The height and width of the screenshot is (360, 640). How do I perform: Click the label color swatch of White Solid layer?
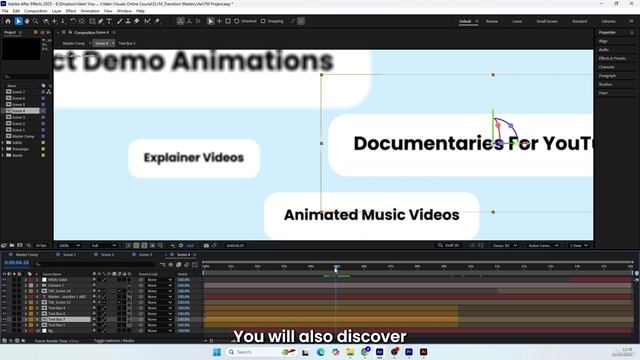[31, 280]
